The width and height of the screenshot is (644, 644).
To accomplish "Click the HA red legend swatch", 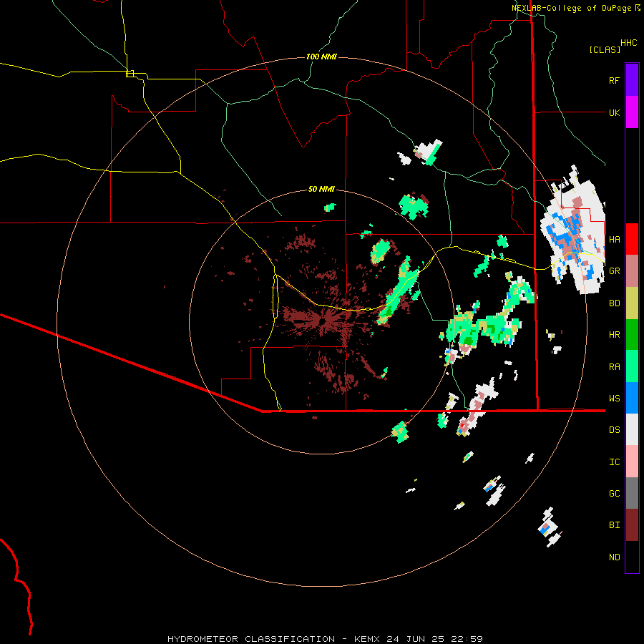I will coord(632,239).
